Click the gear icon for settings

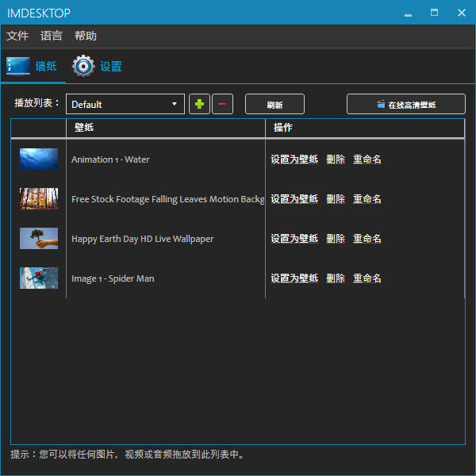pyautogui.click(x=83, y=66)
